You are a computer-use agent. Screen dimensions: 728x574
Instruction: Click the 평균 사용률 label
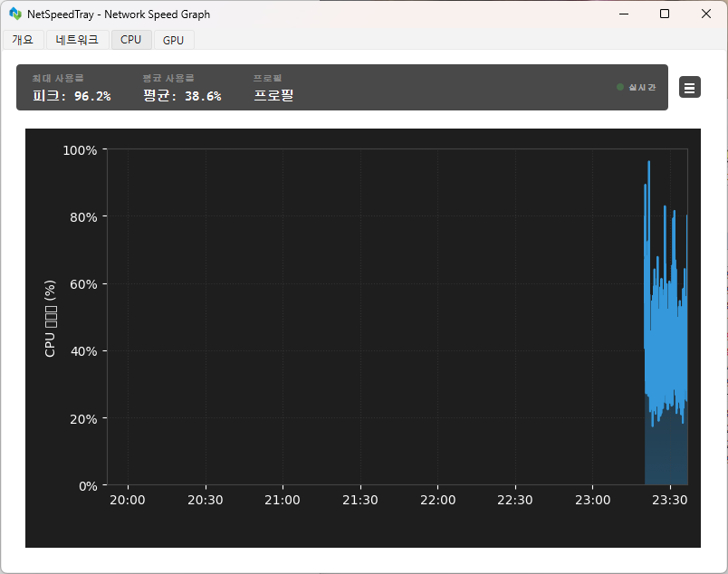point(168,78)
